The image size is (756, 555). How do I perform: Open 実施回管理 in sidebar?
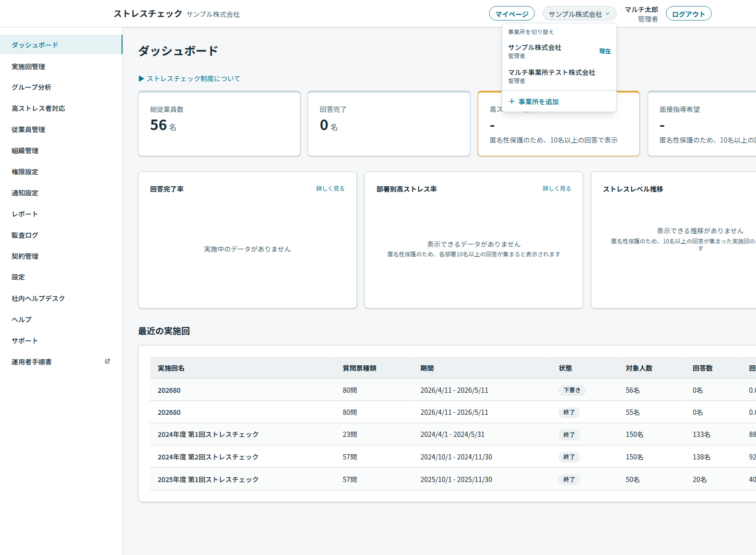[61, 66]
